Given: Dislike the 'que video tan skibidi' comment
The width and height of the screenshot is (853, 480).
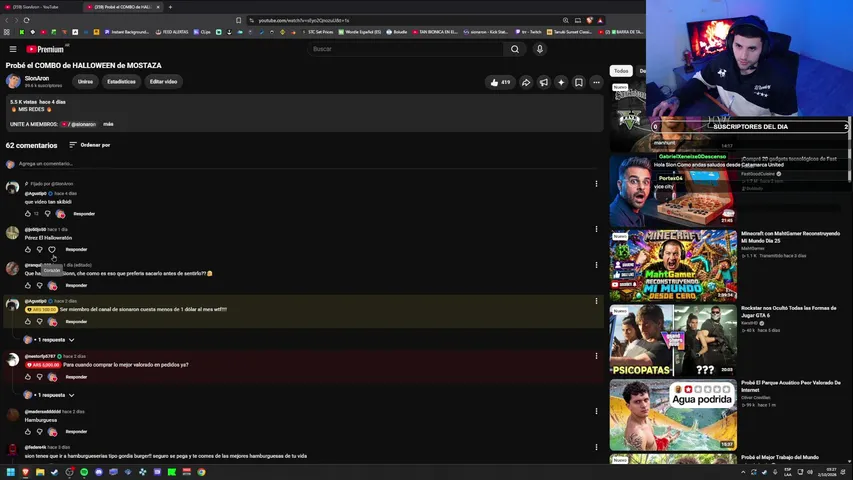Looking at the screenshot, I should coord(47,214).
